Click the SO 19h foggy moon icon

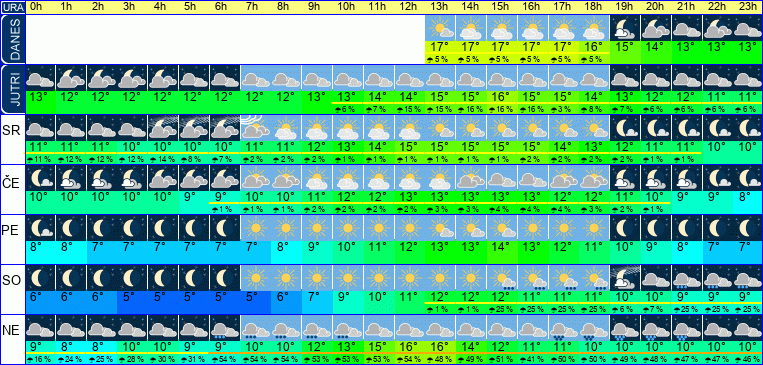(x=625, y=278)
